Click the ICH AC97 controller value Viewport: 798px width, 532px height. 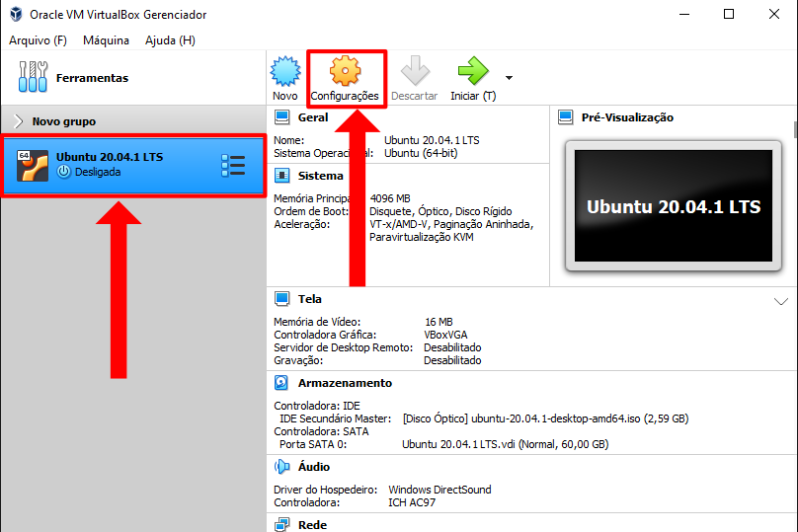[x=412, y=502]
